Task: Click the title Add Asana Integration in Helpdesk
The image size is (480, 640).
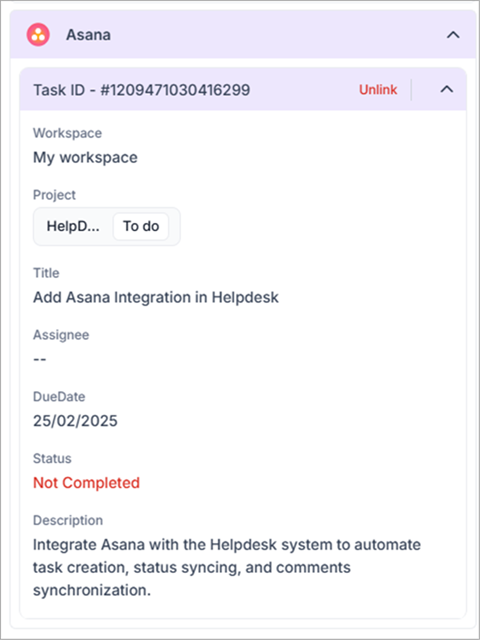Action: pyautogui.click(x=156, y=297)
